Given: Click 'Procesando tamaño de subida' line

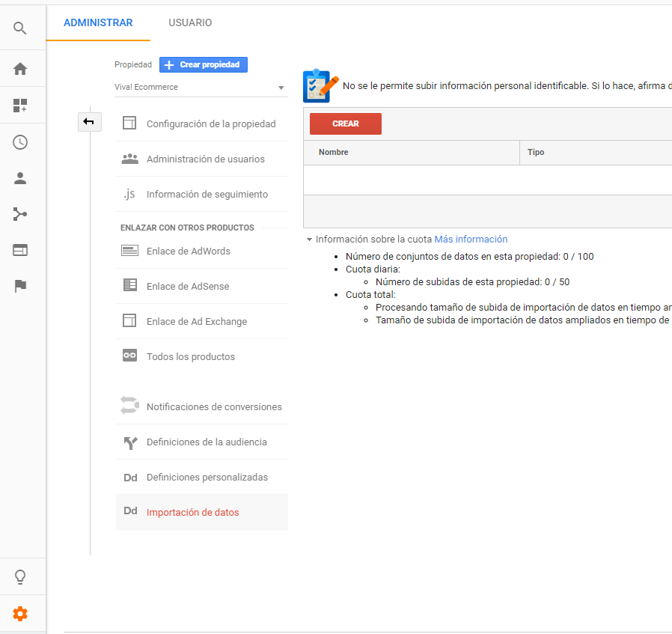Looking at the screenshot, I should click(524, 308).
